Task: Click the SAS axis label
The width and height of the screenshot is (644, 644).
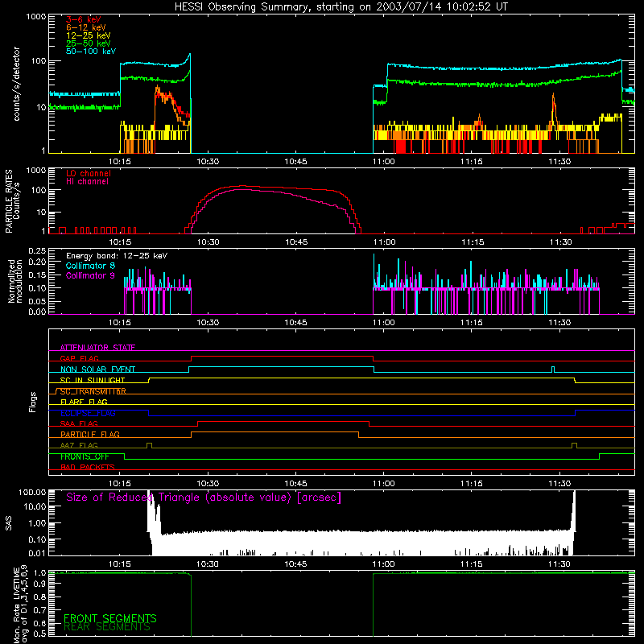Action: [9, 523]
